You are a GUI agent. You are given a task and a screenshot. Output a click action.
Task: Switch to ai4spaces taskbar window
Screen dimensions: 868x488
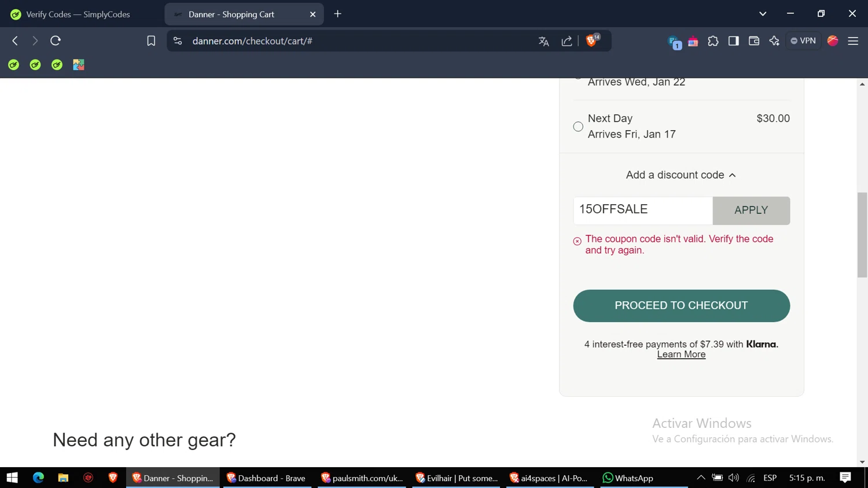[x=550, y=478]
